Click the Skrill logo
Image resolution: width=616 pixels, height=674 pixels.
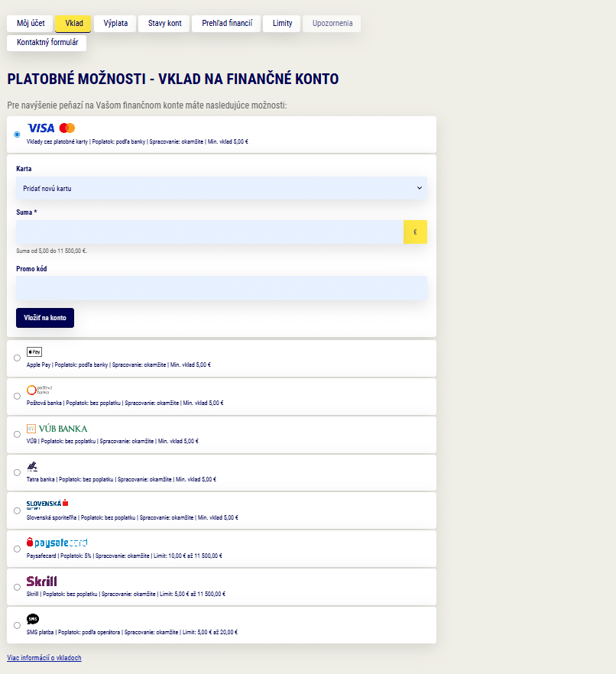tap(41, 581)
